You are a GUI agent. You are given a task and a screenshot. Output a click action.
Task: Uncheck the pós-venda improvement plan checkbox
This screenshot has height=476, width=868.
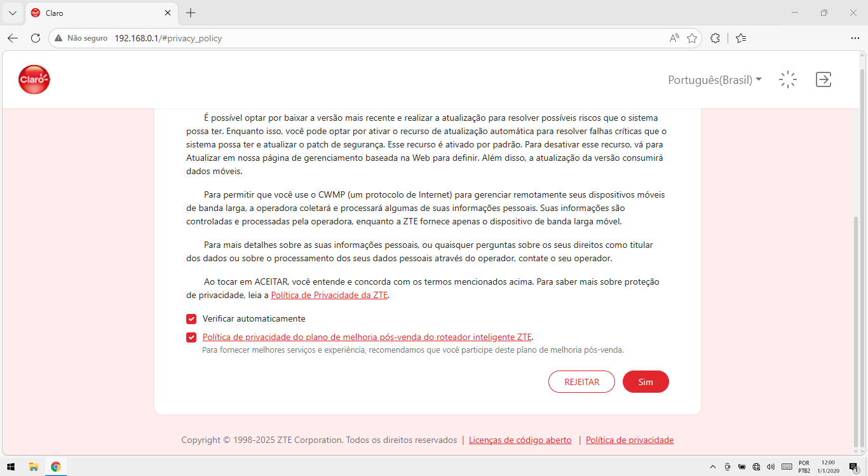[x=191, y=337]
